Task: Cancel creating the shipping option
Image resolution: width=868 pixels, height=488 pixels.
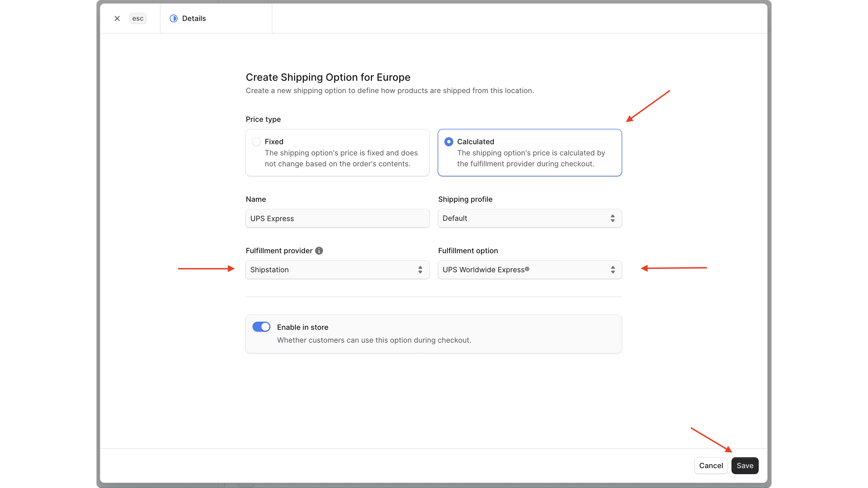Action: (711, 465)
